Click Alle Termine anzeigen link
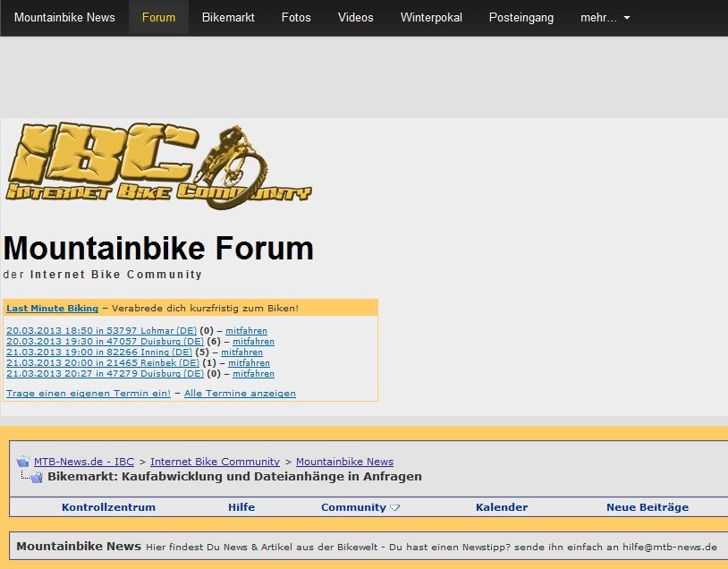 click(x=240, y=394)
